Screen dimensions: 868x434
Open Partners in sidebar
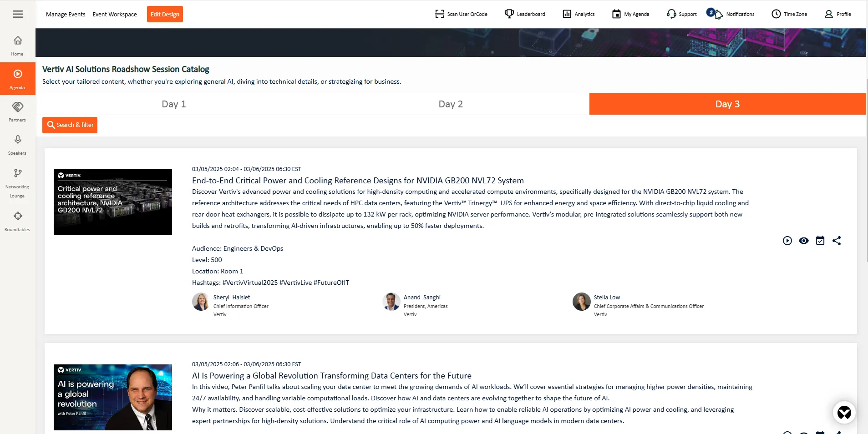pos(18,112)
